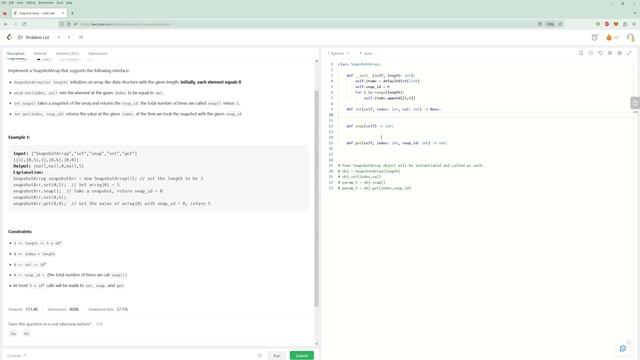Click the zoom level indicator in address bar
The image size is (640, 360).
click(x=550, y=24)
